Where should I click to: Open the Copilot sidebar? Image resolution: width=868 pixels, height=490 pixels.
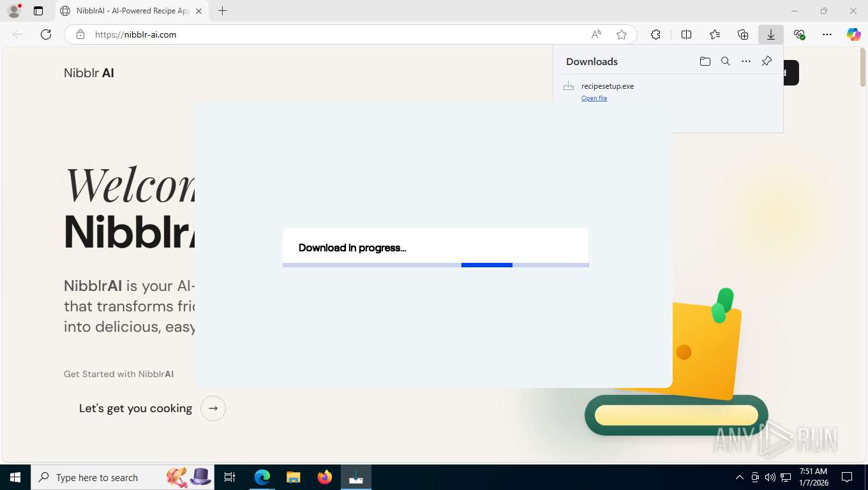coord(854,34)
